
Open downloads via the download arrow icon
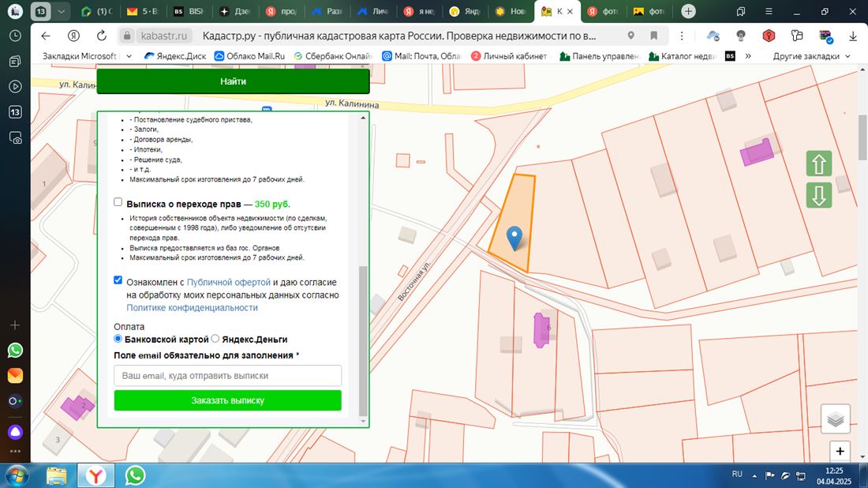pyautogui.click(x=852, y=36)
